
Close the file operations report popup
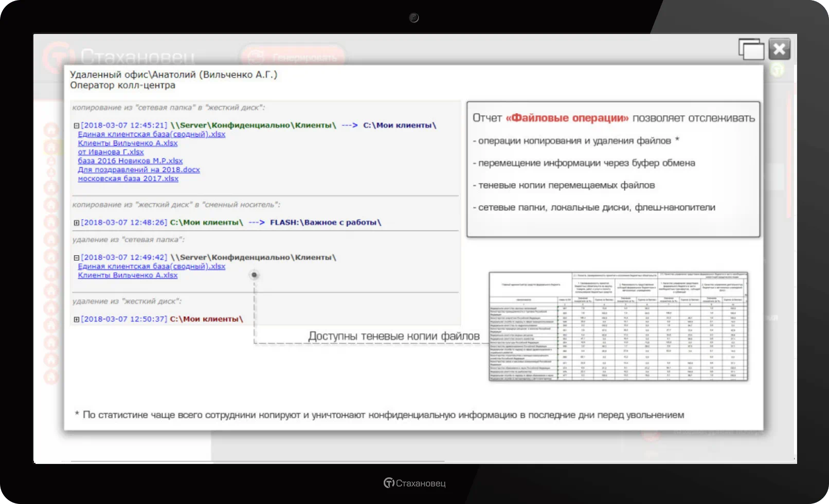coord(779,49)
